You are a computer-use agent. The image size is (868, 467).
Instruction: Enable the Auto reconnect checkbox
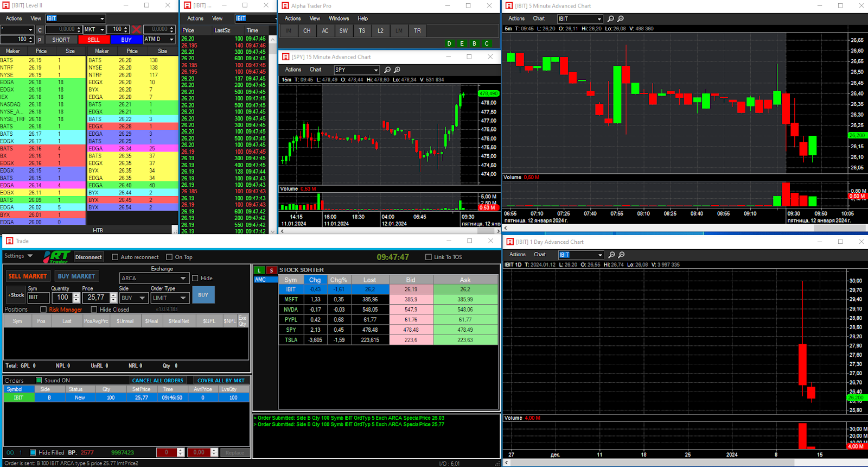coord(115,257)
